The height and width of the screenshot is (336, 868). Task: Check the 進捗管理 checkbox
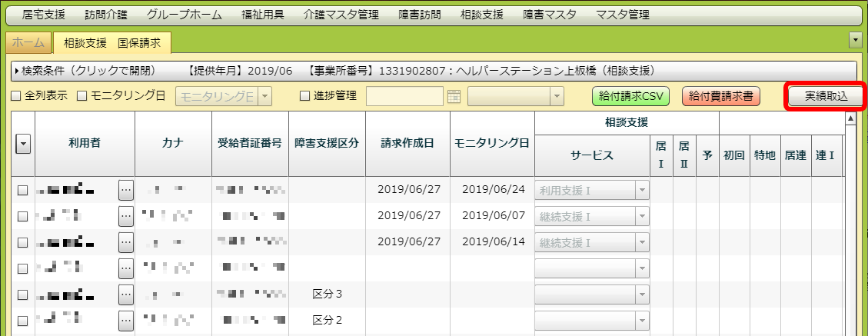[x=304, y=96]
